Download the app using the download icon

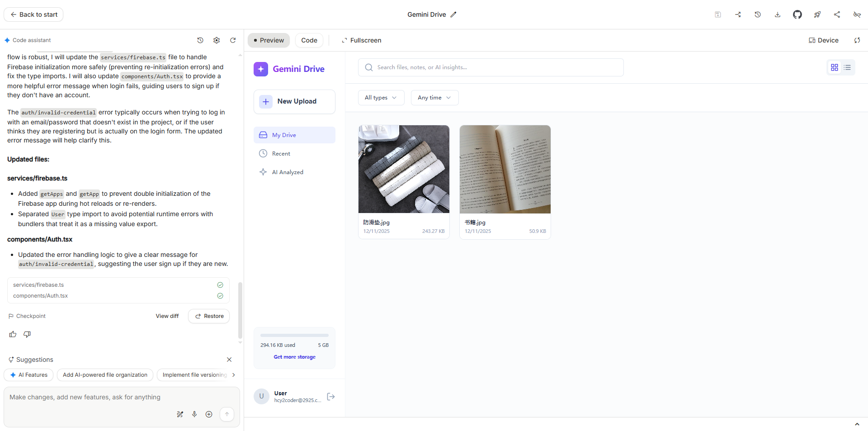coord(778,14)
